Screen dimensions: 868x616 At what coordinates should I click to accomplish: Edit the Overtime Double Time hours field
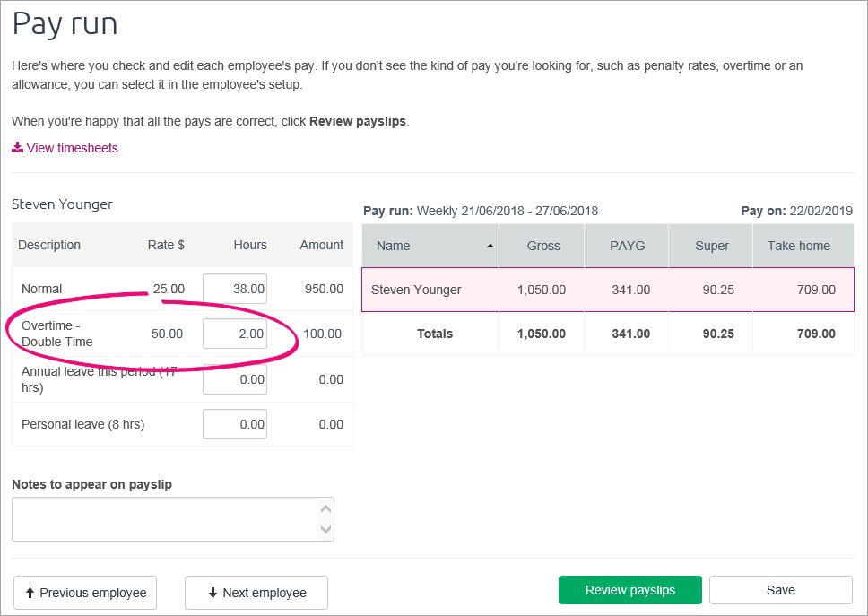[x=235, y=334]
